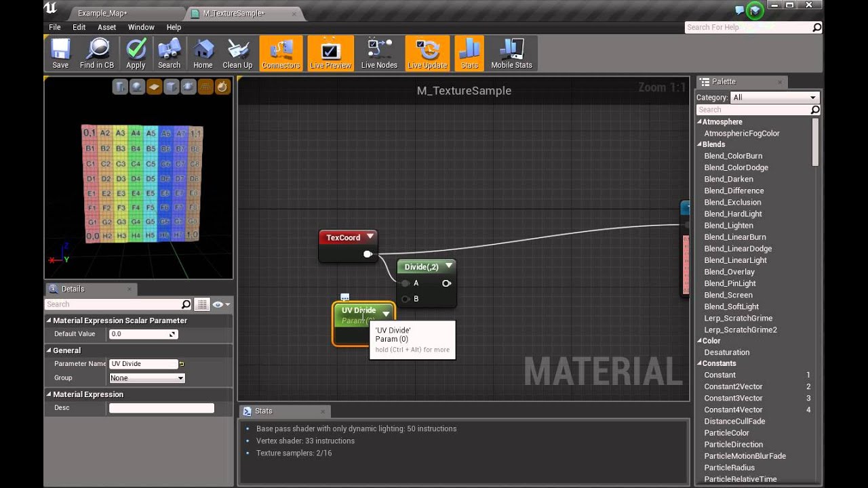
Task: Open the File menu
Action: point(55,27)
